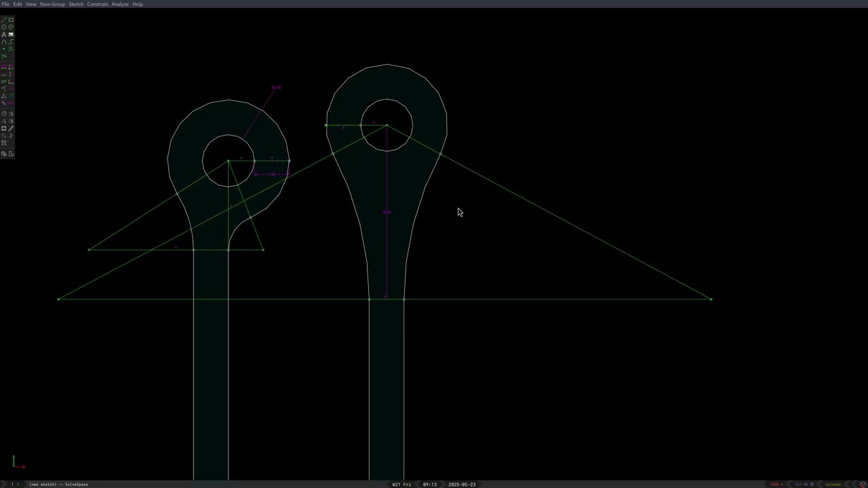Select the Datum Point tool
Viewport: 868px width, 488px height.
coord(3,49)
